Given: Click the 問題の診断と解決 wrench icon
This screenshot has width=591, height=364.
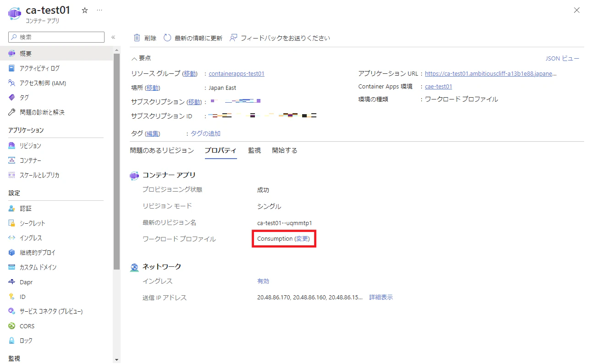Looking at the screenshot, I should (x=12, y=112).
